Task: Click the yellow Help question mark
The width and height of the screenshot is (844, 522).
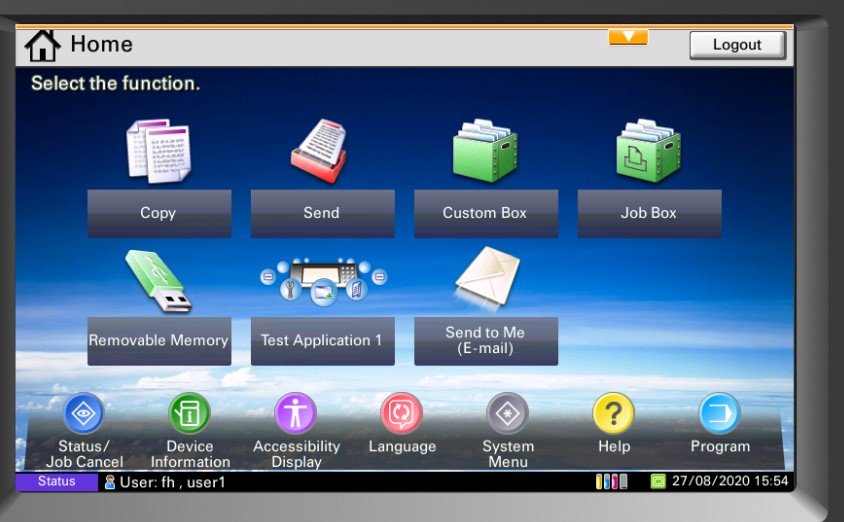Action: 614,413
